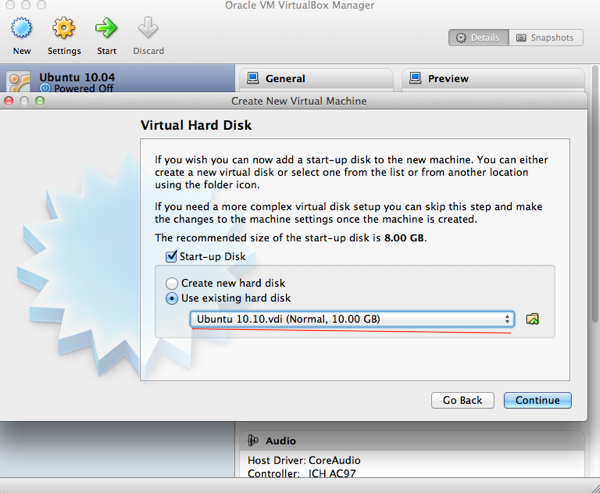Screen dimensions: 600x493
Task: Click the Ubuntu 10.04 VM icon
Action: pos(20,81)
